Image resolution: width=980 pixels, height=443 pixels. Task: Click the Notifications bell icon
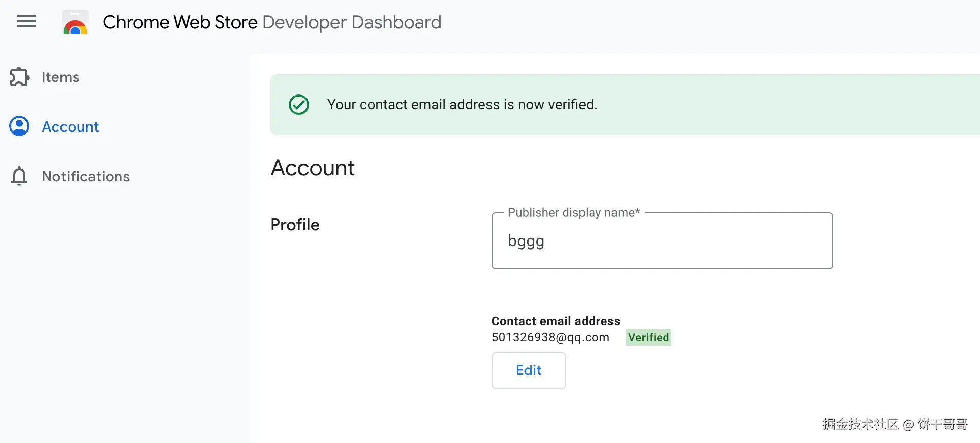19,176
